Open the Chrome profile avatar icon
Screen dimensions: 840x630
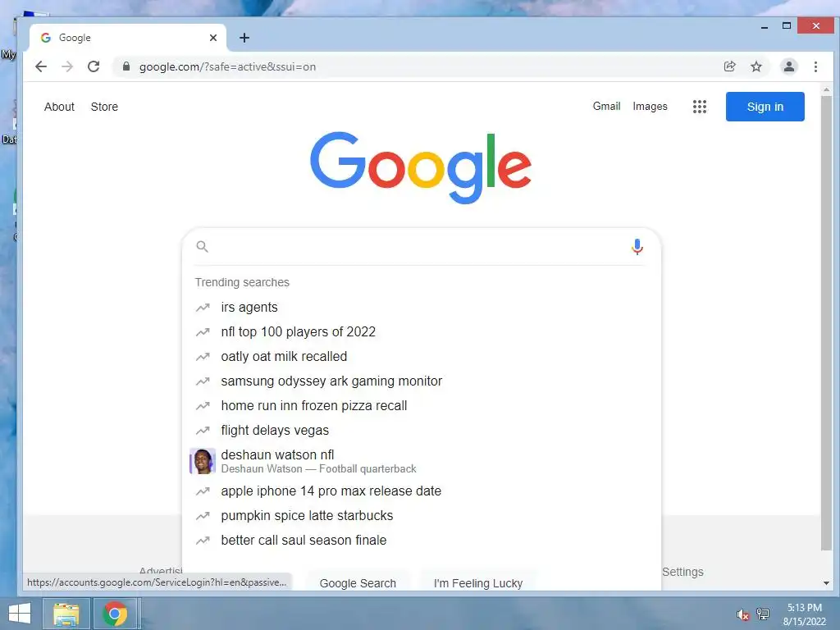pyautogui.click(x=788, y=66)
